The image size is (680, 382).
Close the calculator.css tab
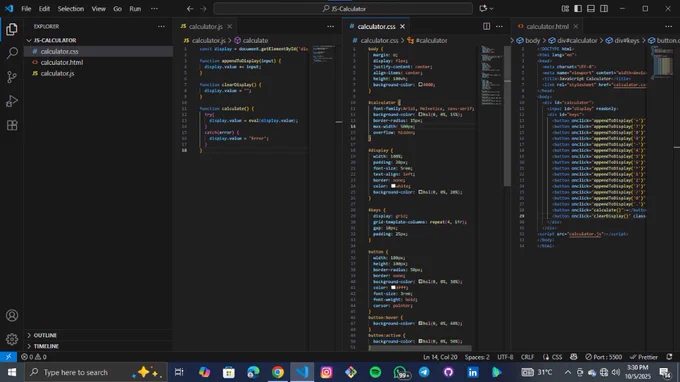402,26
